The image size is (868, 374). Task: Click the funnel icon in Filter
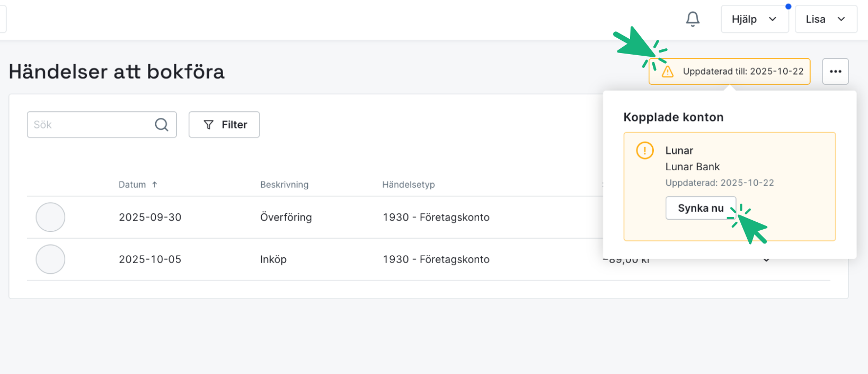209,125
